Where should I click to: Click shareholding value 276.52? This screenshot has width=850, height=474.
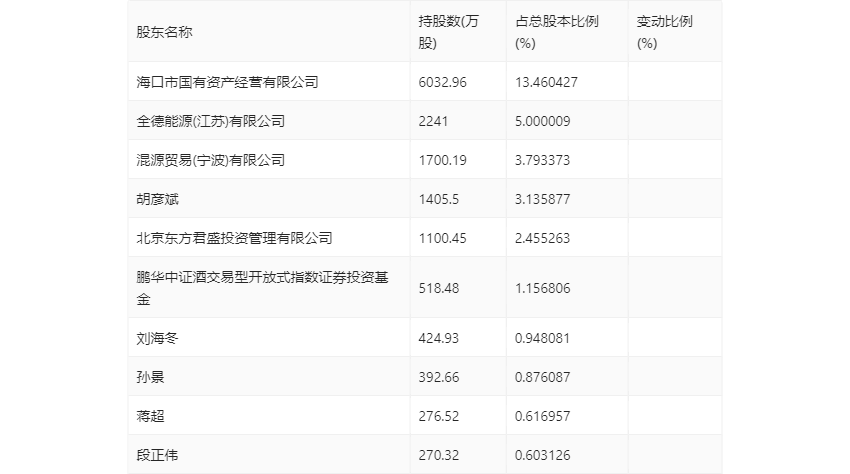[x=439, y=416]
